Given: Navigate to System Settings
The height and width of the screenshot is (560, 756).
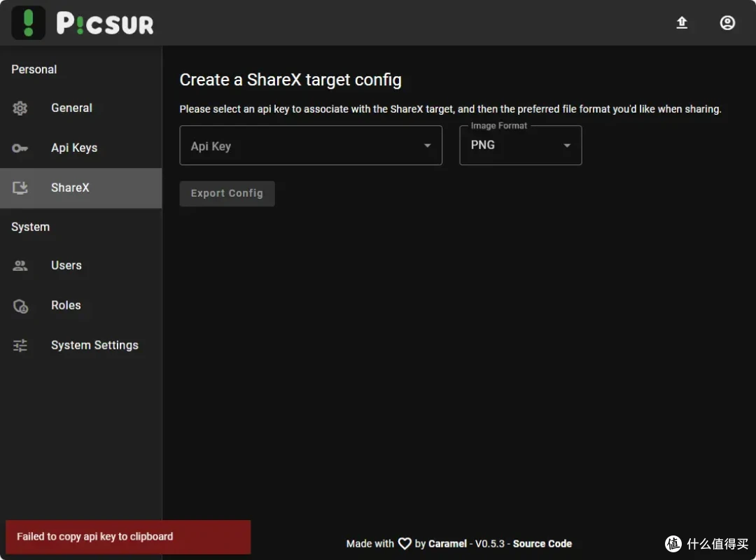Looking at the screenshot, I should (81, 345).
